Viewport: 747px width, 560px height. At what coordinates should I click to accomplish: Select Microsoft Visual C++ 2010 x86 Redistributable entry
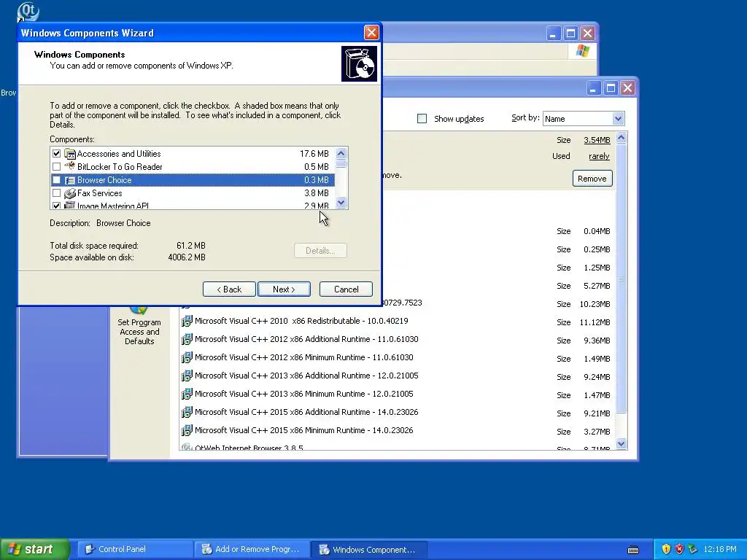(x=301, y=321)
